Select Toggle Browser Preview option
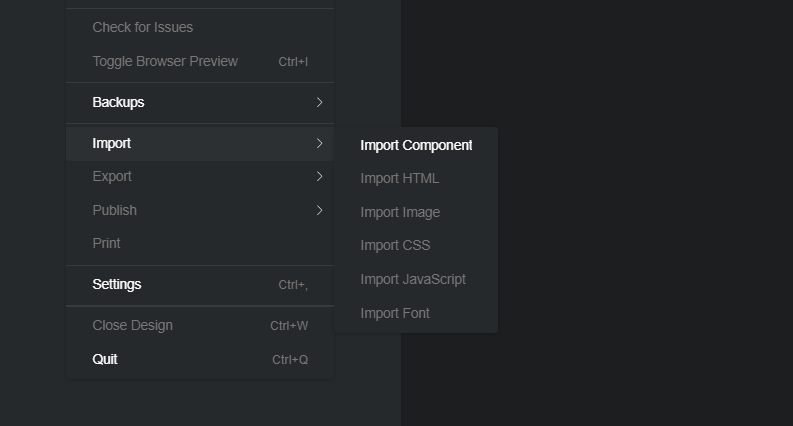 [x=165, y=61]
